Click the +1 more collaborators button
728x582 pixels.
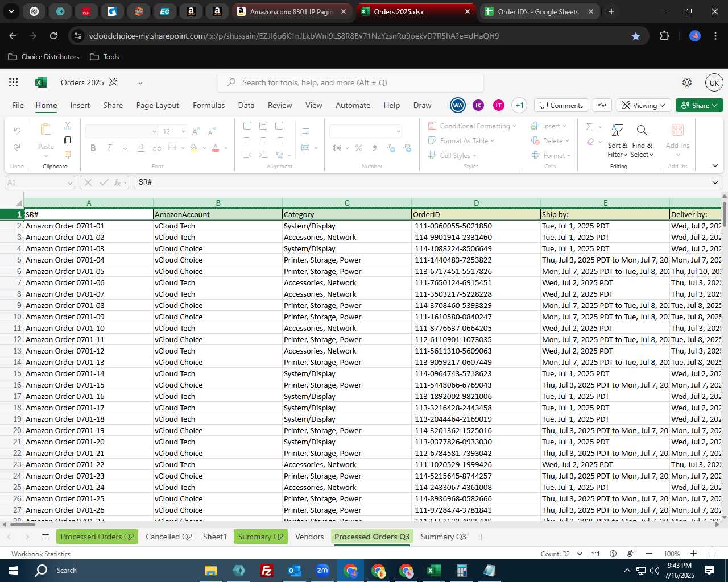tap(519, 105)
